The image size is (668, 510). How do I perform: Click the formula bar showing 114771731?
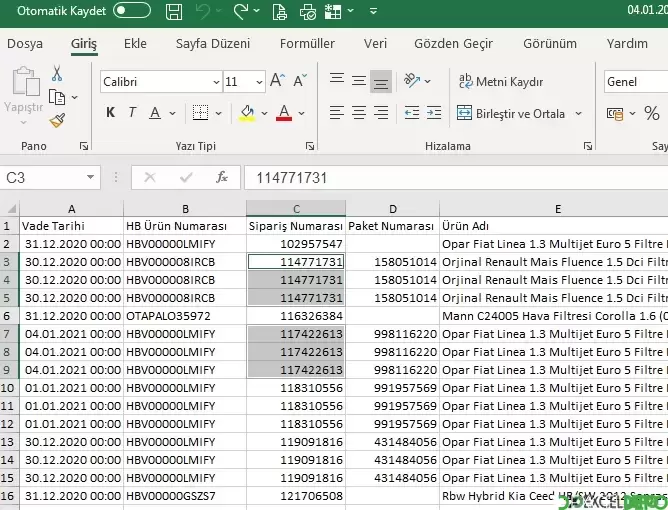click(456, 178)
